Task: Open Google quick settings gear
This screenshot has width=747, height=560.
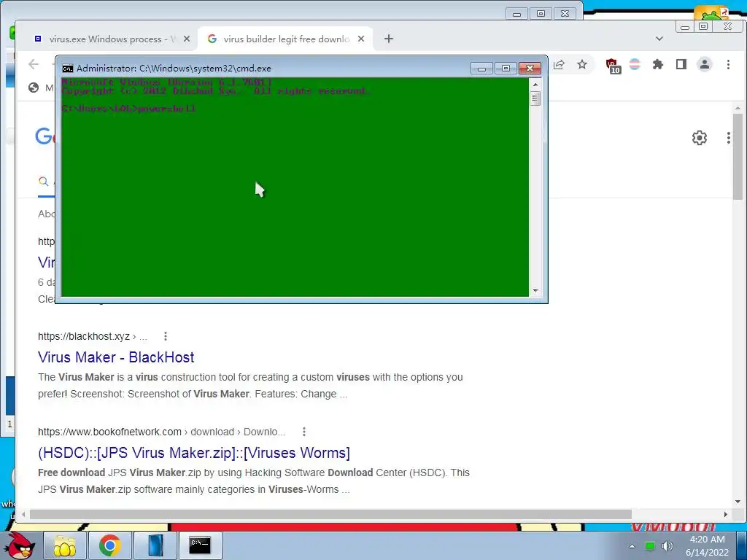Action: click(x=700, y=138)
